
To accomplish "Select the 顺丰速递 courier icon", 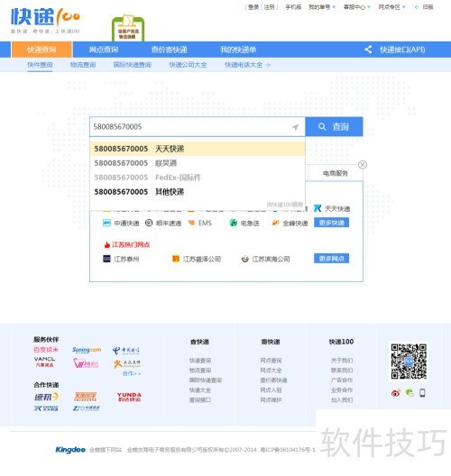I will (x=149, y=223).
